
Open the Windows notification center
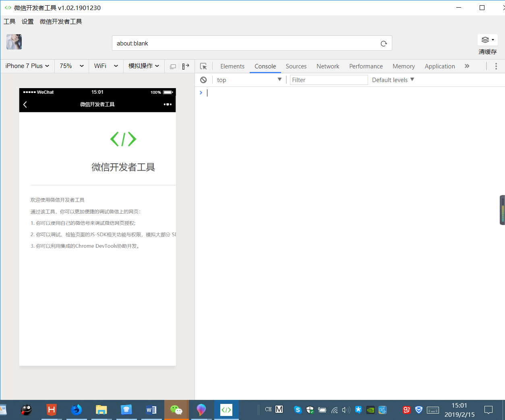(x=488, y=410)
